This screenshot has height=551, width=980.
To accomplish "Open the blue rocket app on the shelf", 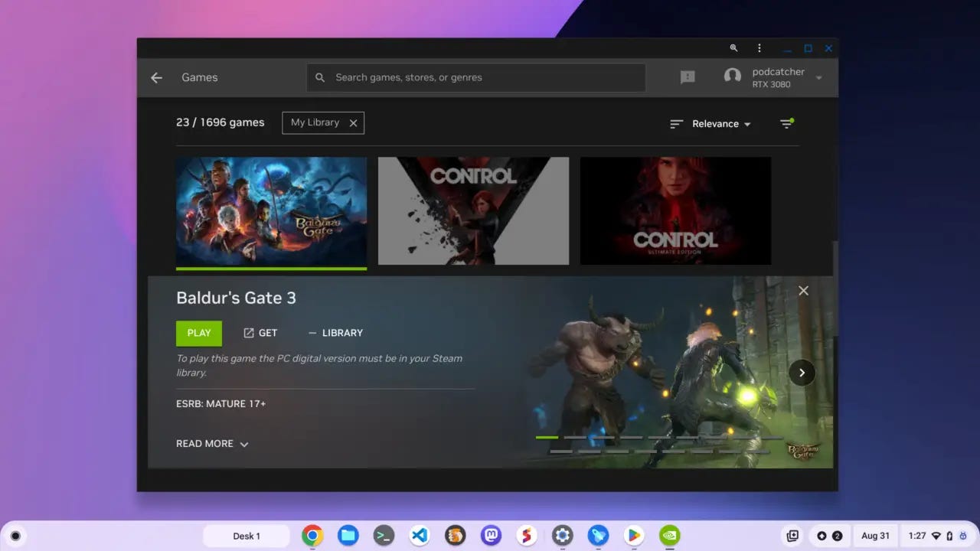I will [598, 536].
